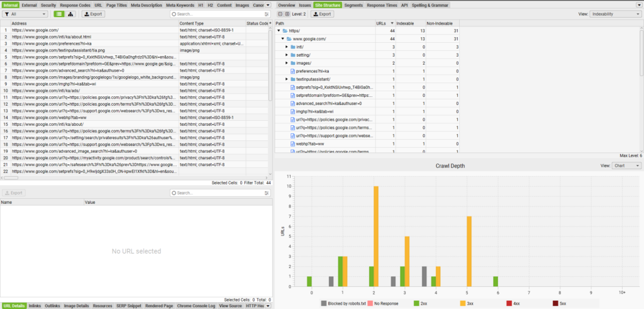This screenshot has height=309, width=644.
Task: Click the 3xx orange legend swatch
Action: point(462,303)
